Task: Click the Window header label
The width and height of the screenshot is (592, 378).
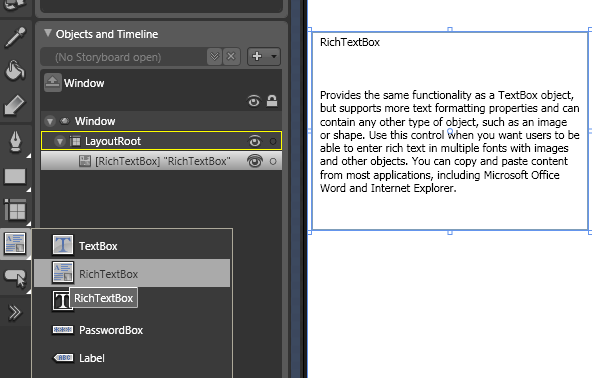Action: (84, 83)
